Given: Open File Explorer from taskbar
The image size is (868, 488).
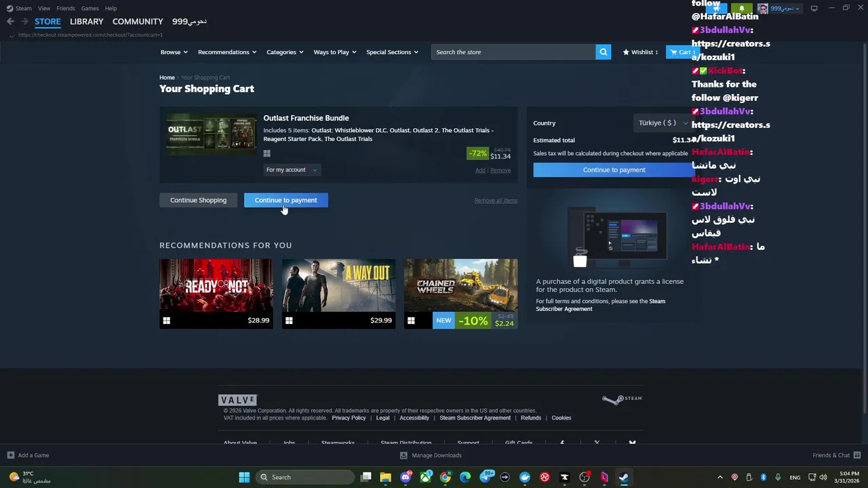Looking at the screenshot, I should point(385,477).
